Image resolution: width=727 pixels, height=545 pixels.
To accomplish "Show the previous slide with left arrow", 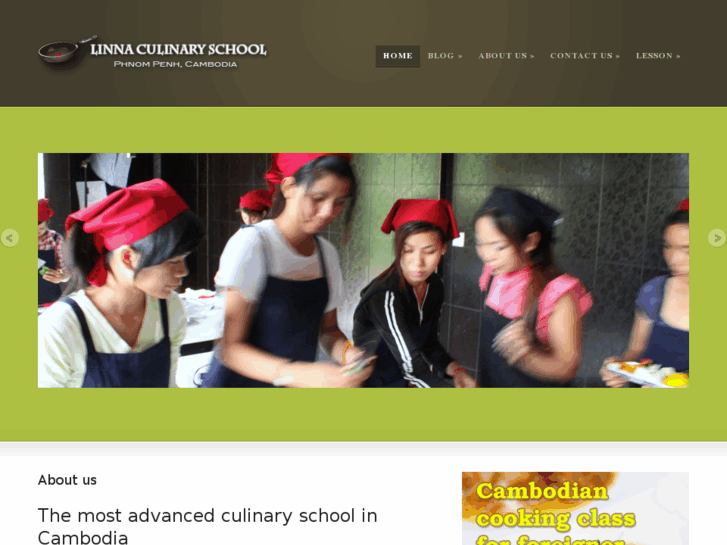I will (x=9, y=238).
